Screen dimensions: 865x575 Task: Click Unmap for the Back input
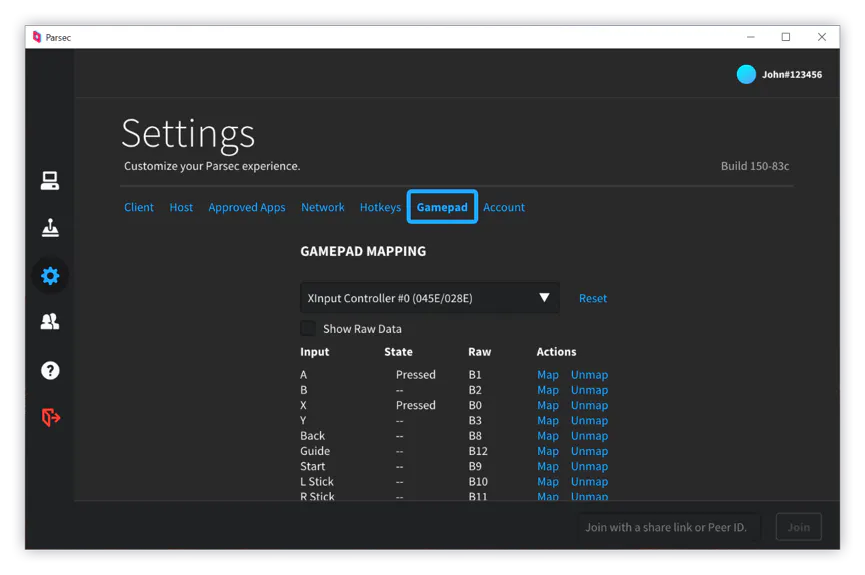[589, 436]
